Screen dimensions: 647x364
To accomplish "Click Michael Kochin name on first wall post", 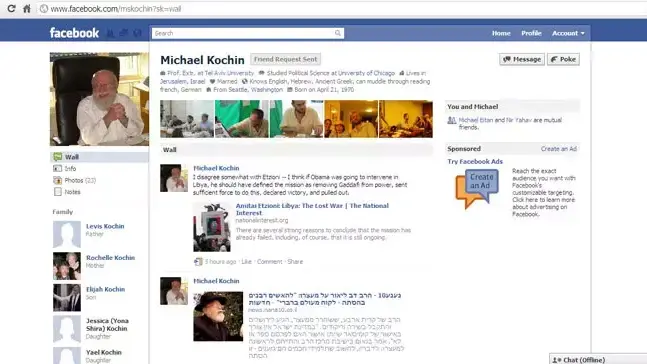I will click(x=216, y=168).
